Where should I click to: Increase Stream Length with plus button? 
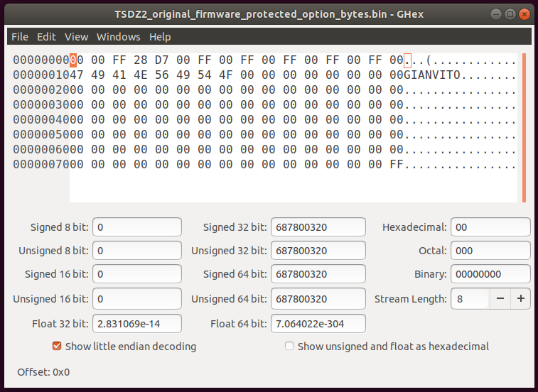521,299
